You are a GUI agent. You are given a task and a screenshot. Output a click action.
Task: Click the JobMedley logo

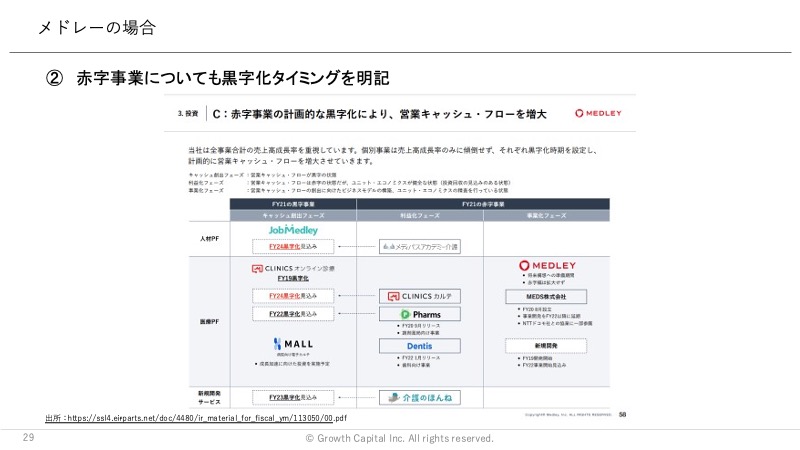coord(293,230)
